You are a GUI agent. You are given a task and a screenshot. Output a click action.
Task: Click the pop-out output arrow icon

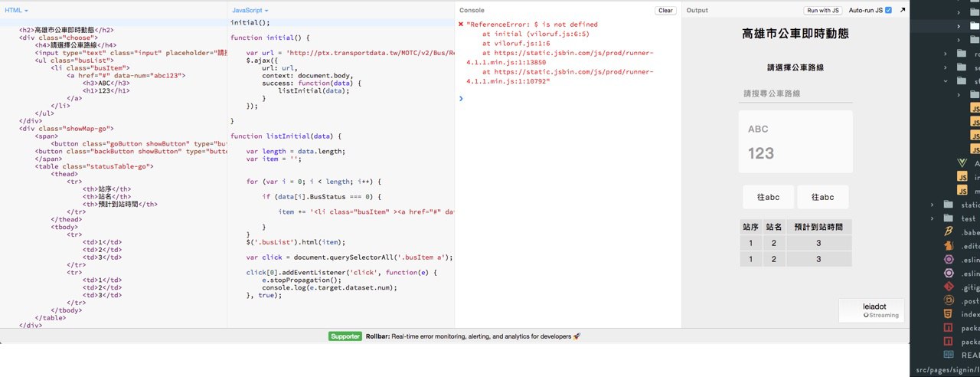903,10
